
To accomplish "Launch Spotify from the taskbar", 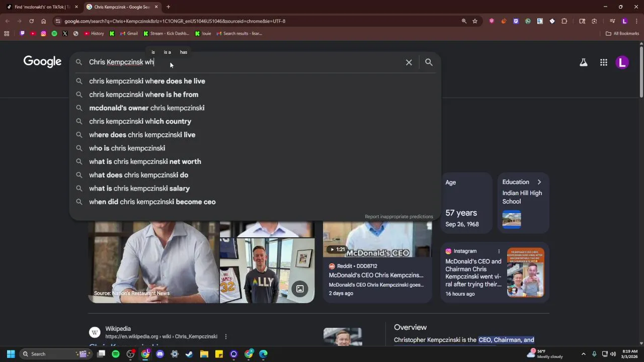I will click(x=116, y=354).
